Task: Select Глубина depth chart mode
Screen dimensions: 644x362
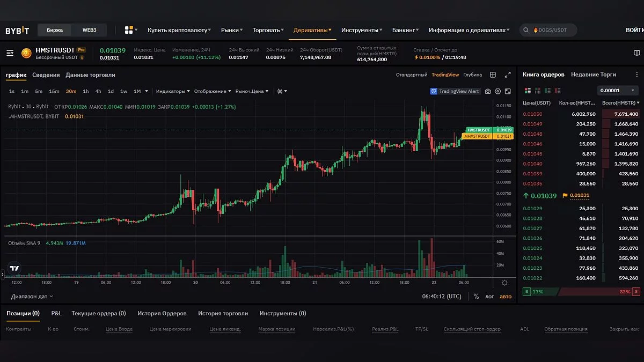Action: tap(473, 75)
